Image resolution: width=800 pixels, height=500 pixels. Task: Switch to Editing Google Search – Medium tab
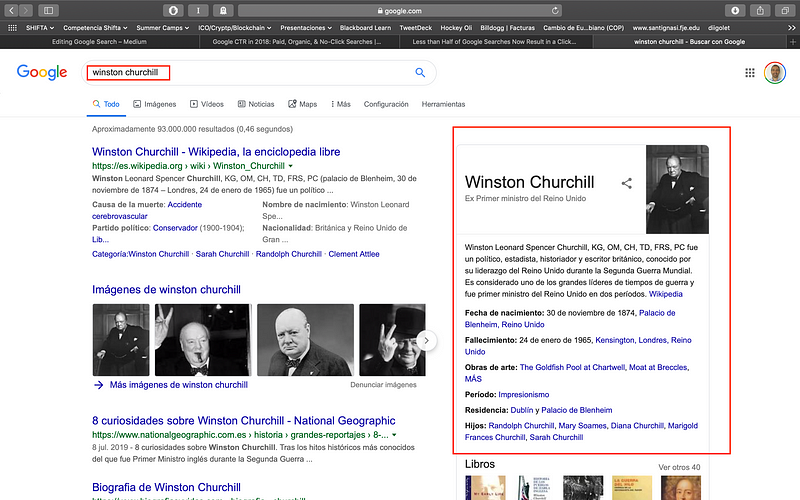[99, 42]
